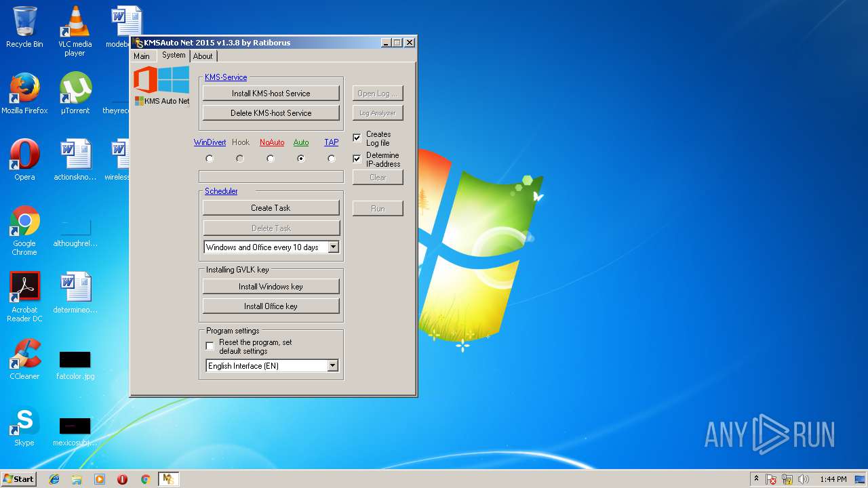The height and width of the screenshot is (488, 868).
Task: Click the Office and Windows logo image
Action: click(161, 80)
